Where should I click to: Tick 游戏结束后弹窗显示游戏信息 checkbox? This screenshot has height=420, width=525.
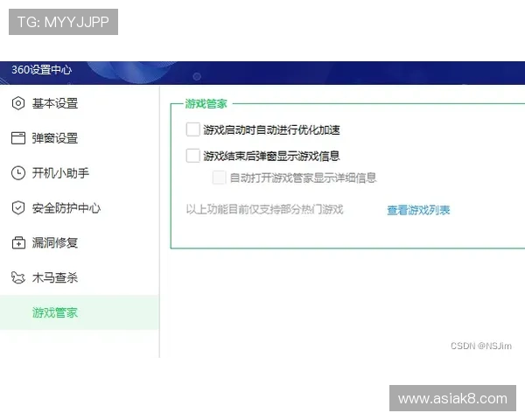[x=192, y=156]
